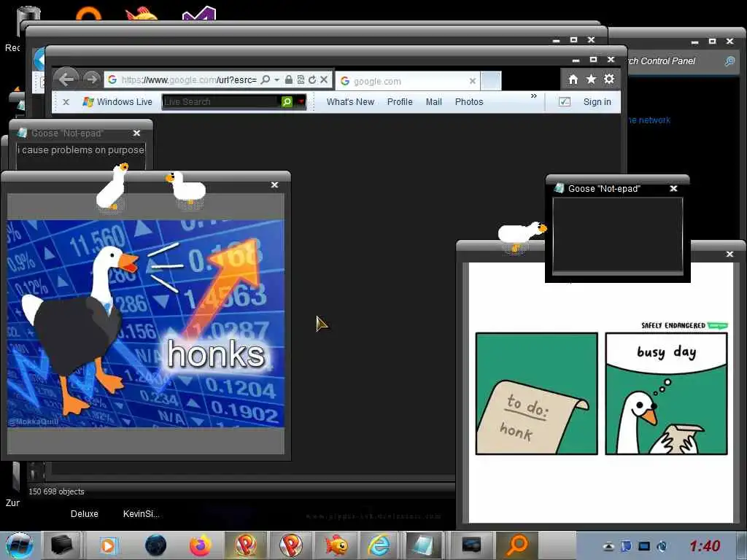Go back in Internet Explorer
This screenshot has width=747, height=560.
click(x=66, y=79)
